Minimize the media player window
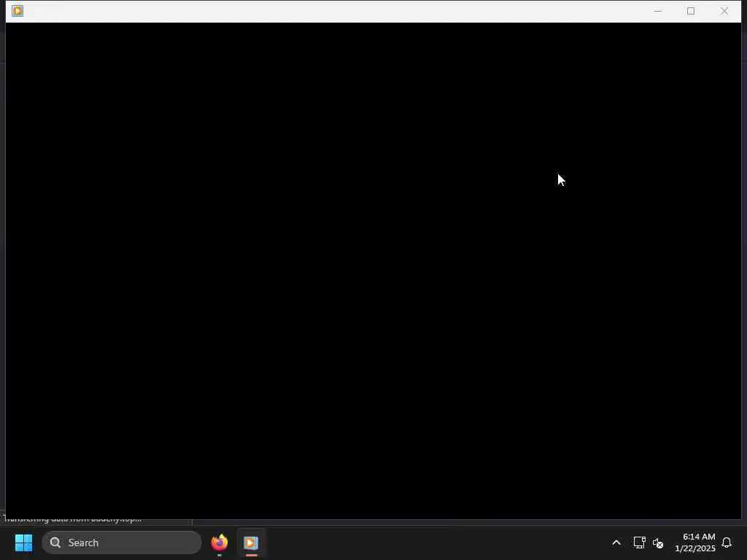Image resolution: width=747 pixels, height=560 pixels. click(658, 11)
